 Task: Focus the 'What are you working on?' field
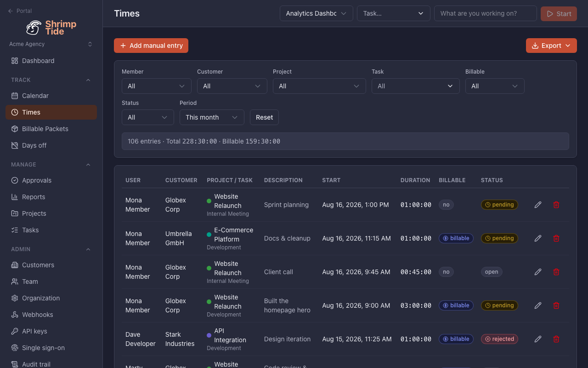tap(486, 13)
